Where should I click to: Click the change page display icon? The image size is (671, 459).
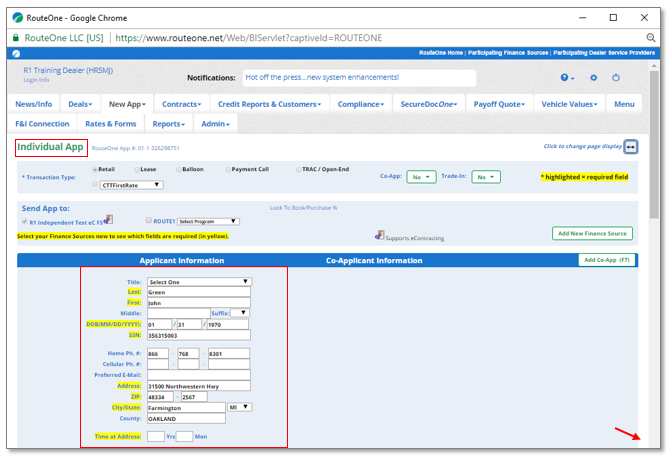click(630, 147)
